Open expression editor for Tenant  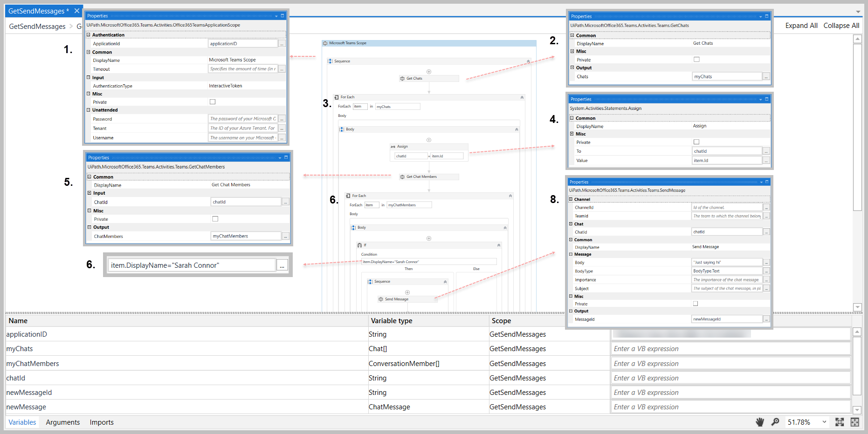pyautogui.click(x=282, y=128)
